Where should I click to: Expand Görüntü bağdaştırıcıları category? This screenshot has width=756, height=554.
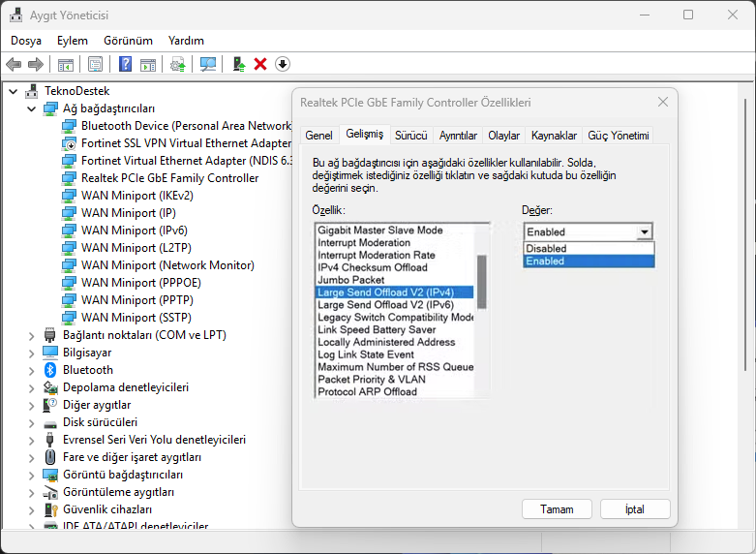(32, 475)
